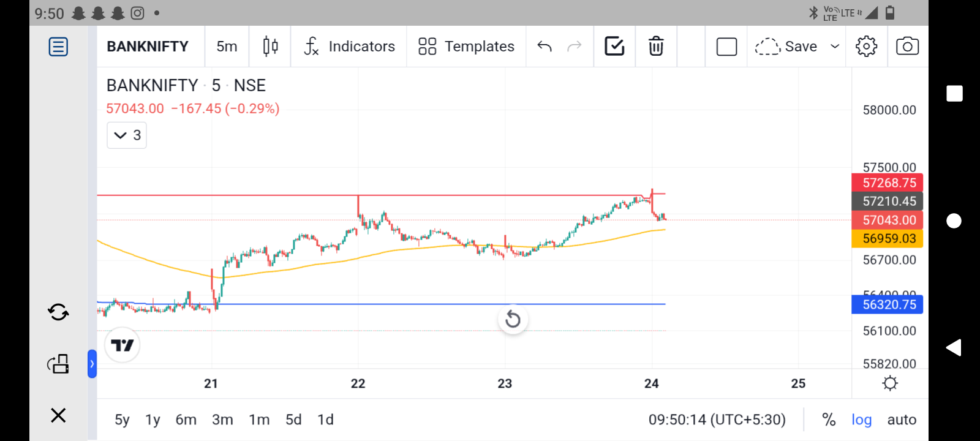
Task: Open timezone menu showing 09:50:14 (UTC+5:30)
Action: (717, 420)
